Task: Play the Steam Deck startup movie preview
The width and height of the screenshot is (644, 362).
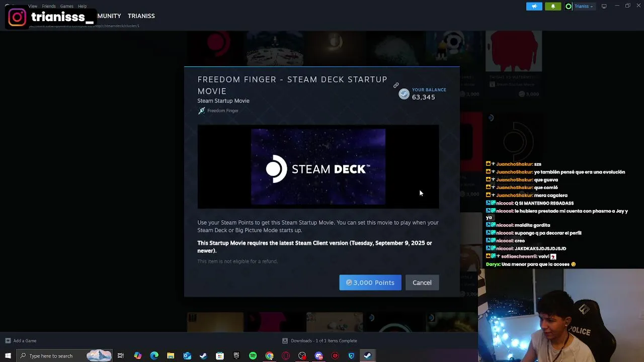Action: point(318,167)
